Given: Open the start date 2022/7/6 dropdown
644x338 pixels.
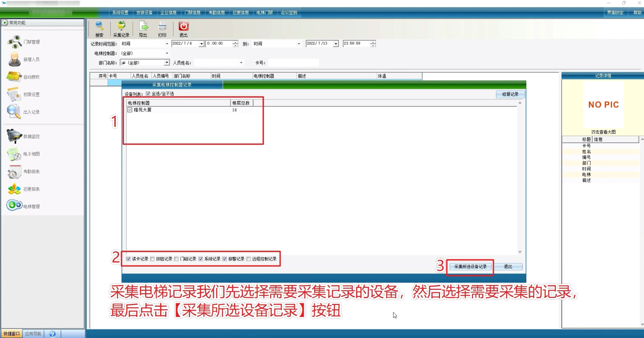Looking at the screenshot, I should click(x=201, y=44).
